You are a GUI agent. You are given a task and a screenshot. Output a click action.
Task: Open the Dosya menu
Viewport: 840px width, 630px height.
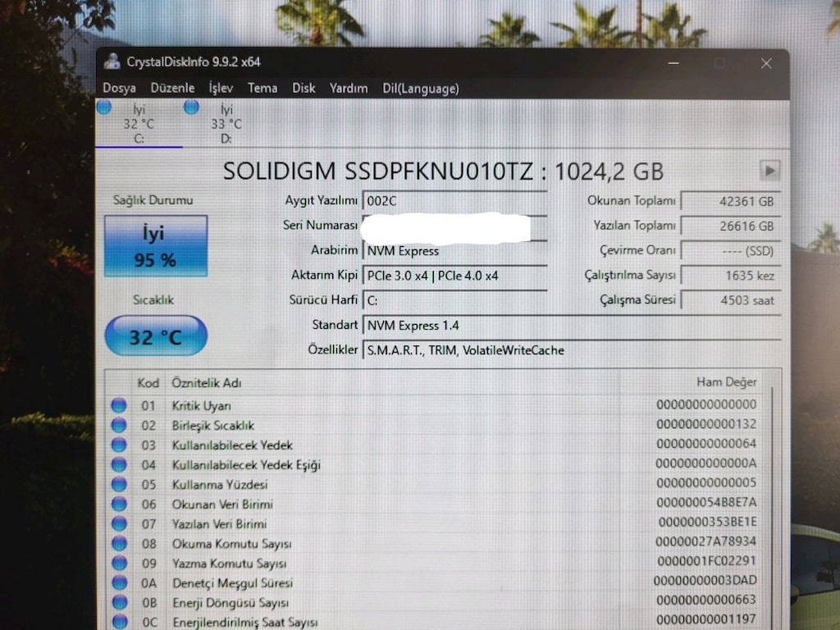pos(120,89)
